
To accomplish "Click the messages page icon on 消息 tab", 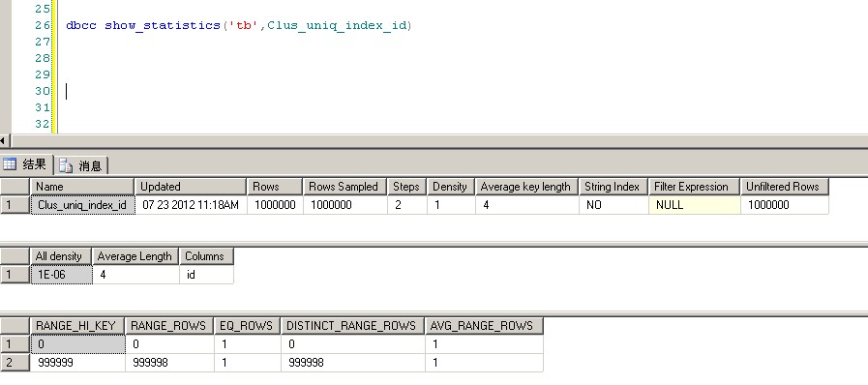I will click(x=67, y=165).
